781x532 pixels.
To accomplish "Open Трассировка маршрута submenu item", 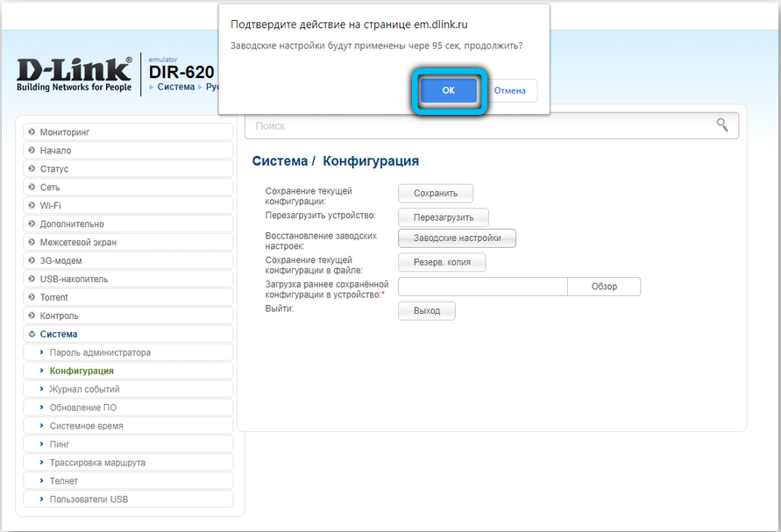I will click(x=128, y=463).
